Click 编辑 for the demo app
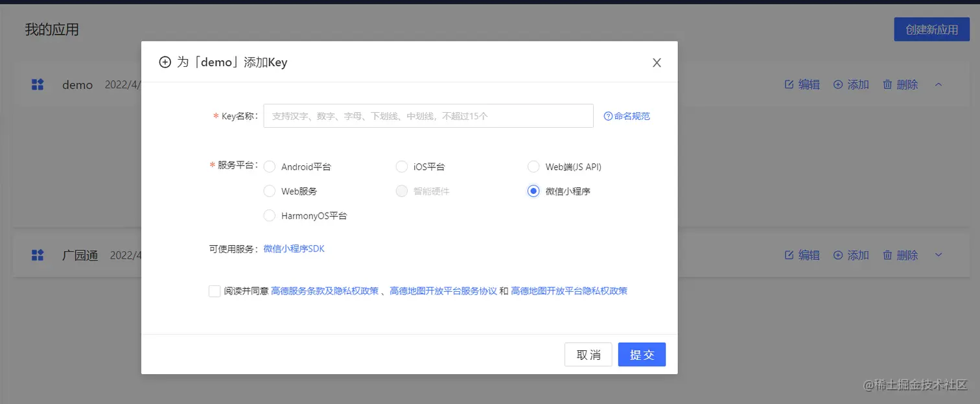Image resolution: width=980 pixels, height=404 pixels. click(802, 84)
